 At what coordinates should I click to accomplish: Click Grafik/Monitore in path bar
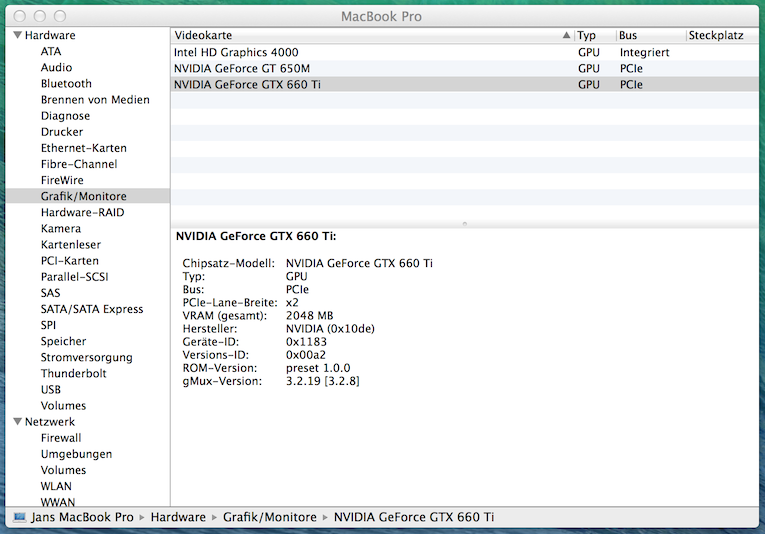(x=270, y=517)
